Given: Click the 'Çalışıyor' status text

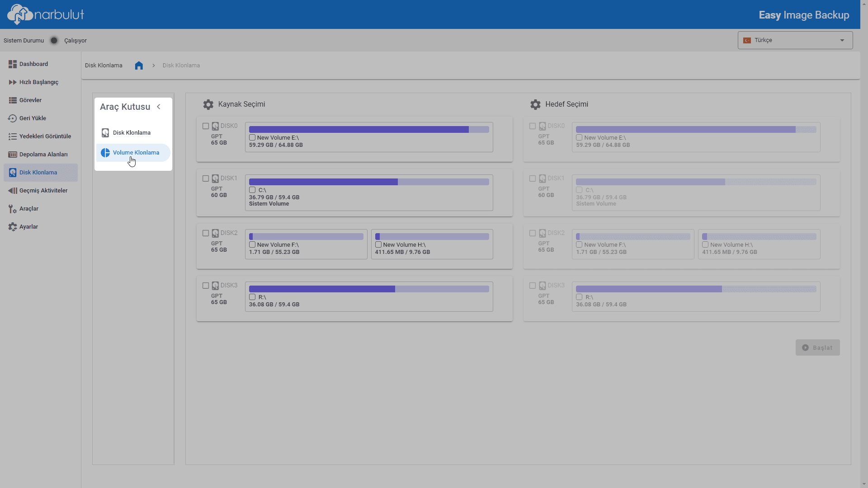Looking at the screenshot, I should point(75,41).
